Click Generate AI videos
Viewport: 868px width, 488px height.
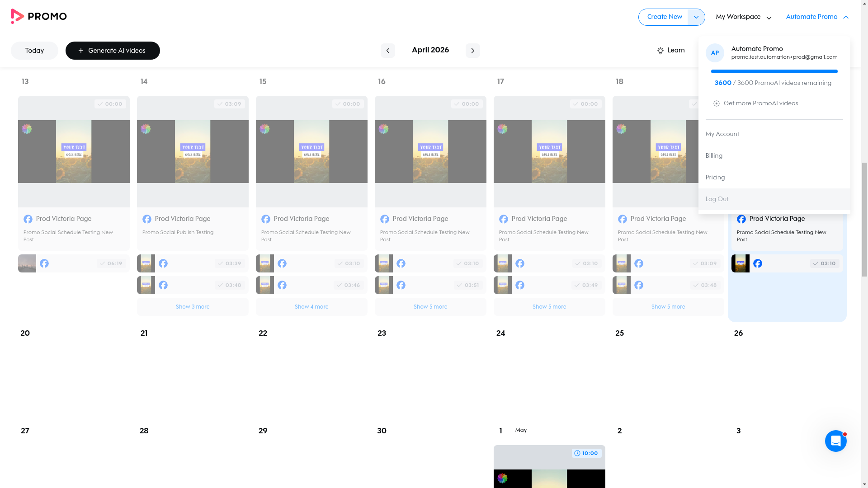[113, 51]
